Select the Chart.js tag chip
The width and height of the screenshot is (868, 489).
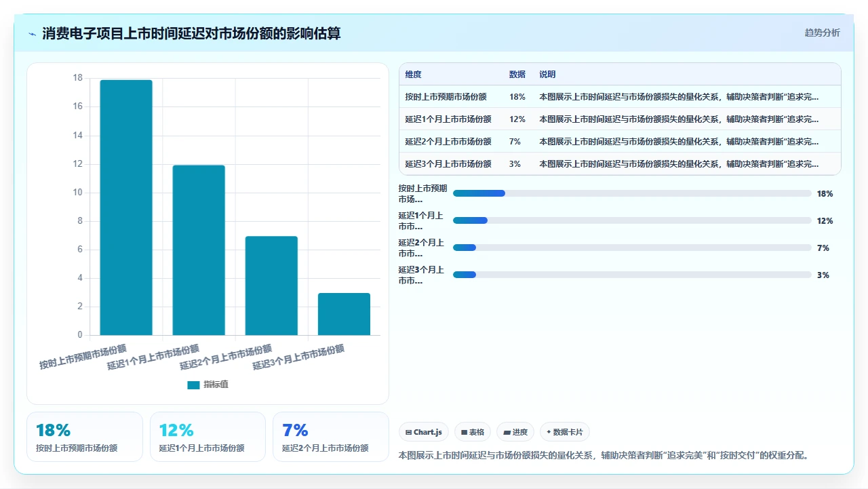pos(424,432)
